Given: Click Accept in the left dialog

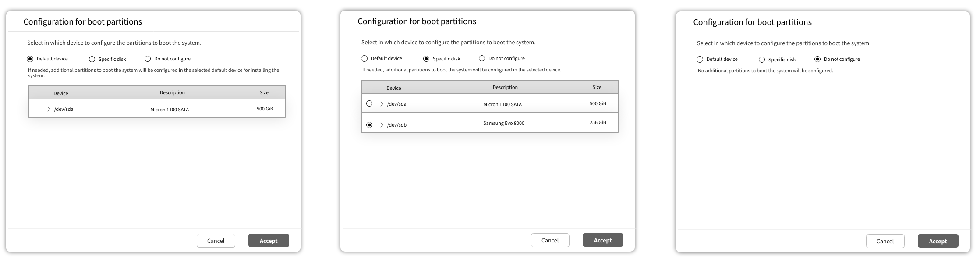Looking at the screenshot, I should pyautogui.click(x=269, y=241).
